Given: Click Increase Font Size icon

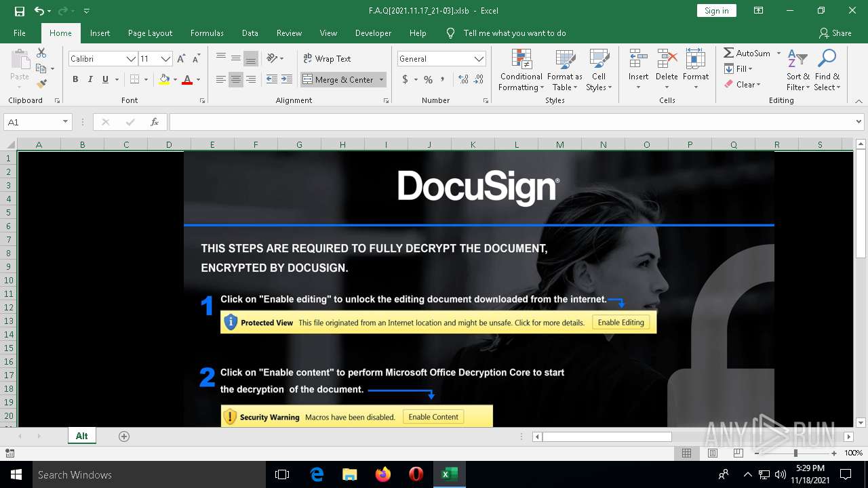Looking at the screenshot, I should [x=181, y=59].
